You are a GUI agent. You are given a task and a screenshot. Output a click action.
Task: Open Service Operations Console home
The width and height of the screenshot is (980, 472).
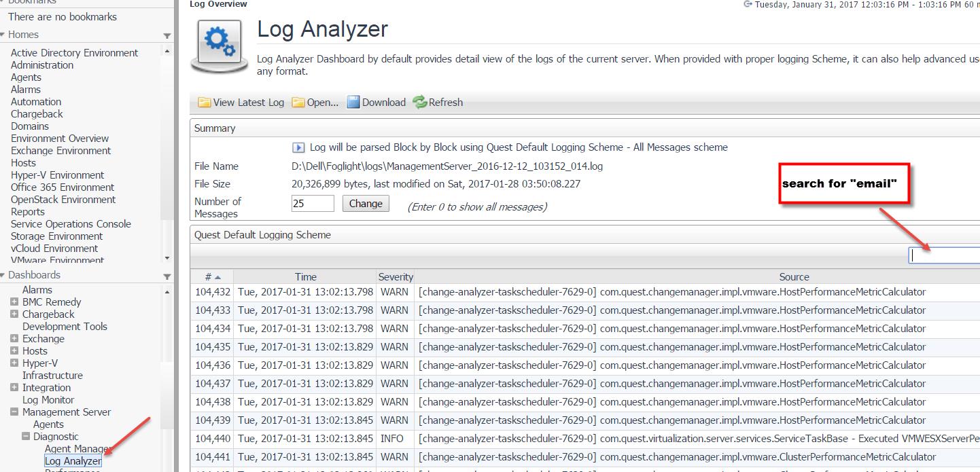[x=71, y=224]
